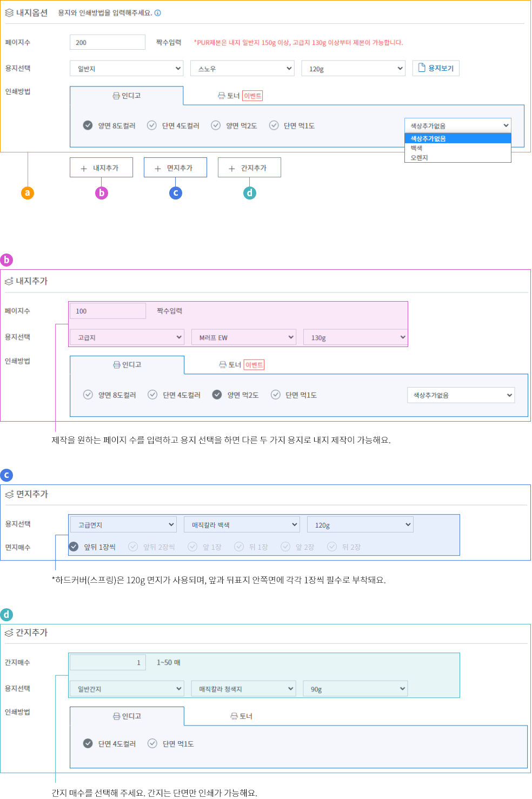
Task: Click the layers icon beside 면지추가 heading
Action: point(9,494)
